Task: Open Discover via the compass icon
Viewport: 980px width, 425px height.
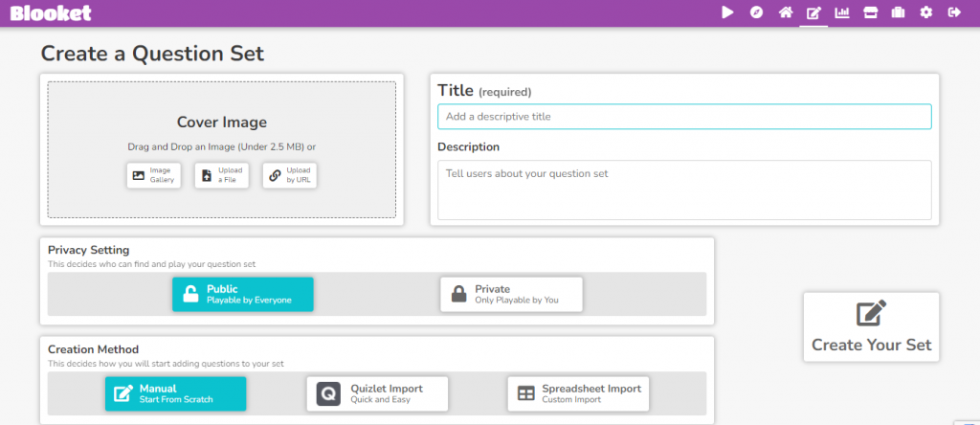Action: (756, 12)
